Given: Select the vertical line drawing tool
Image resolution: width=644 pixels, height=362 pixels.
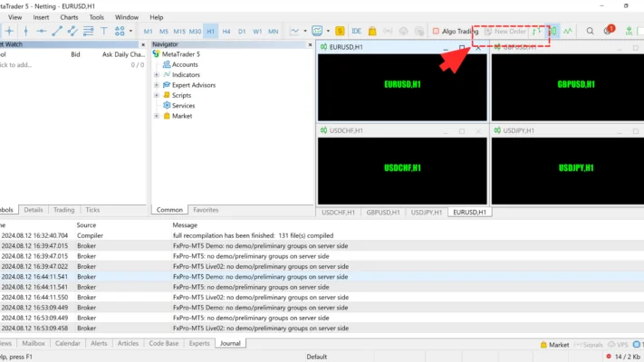Looking at the screenshot, I should (26, 31).
